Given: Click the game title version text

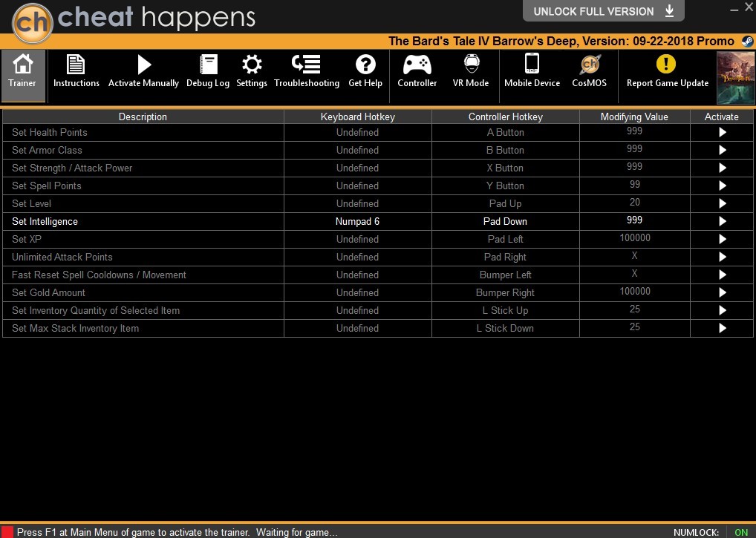Looking at the screenshot, I should click(561, 42).
